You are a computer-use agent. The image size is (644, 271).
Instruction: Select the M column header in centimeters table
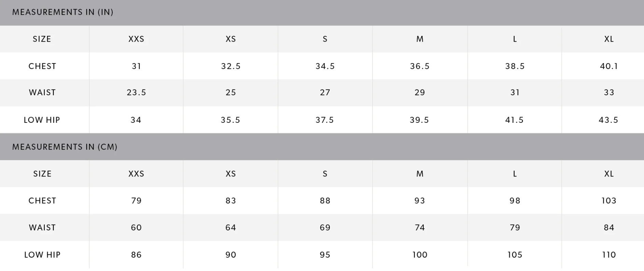(420, 174)
